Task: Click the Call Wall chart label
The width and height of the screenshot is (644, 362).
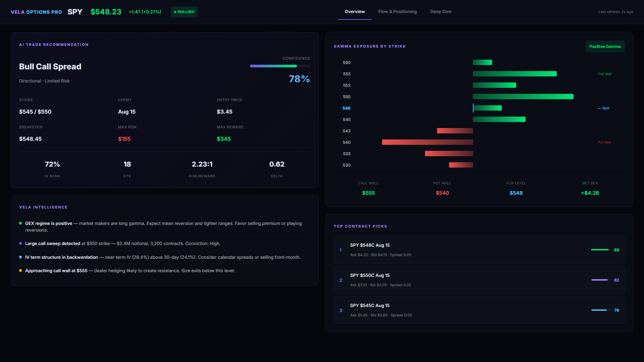Action: tap(605, 74)
